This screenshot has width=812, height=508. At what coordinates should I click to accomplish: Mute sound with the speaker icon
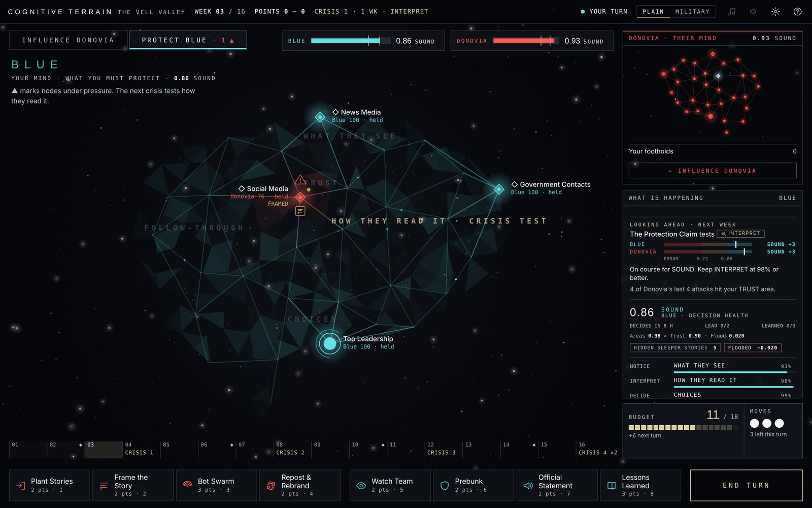754,11
